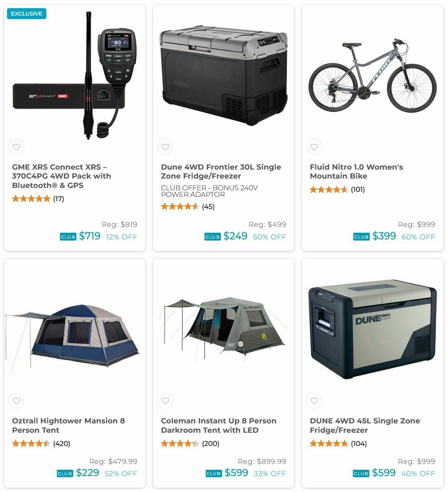
Task: Click heart icon on Coleman Instant Up tent
Action: [x=165, y=401]
